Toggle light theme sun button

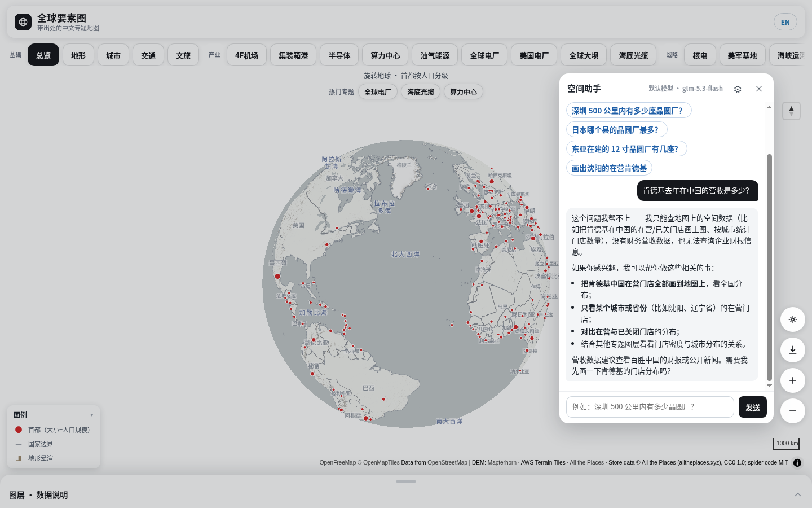click(793, 319)
